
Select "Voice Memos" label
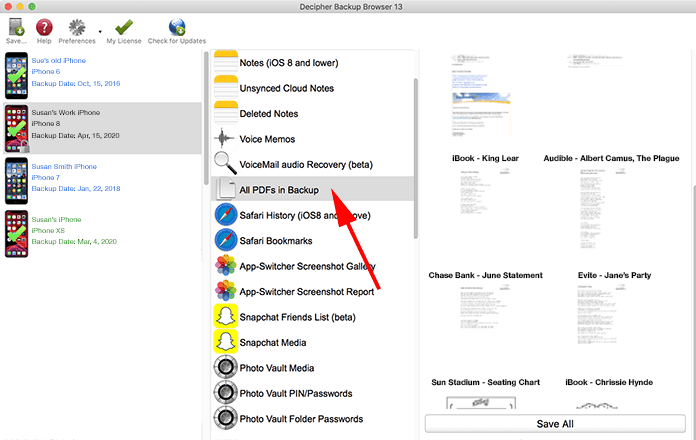267,139
